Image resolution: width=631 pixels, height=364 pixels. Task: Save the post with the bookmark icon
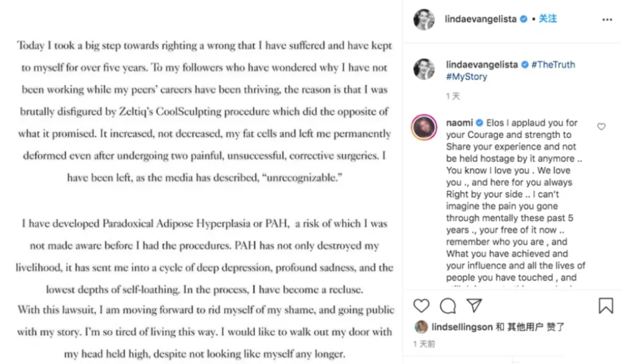(606, 306)
